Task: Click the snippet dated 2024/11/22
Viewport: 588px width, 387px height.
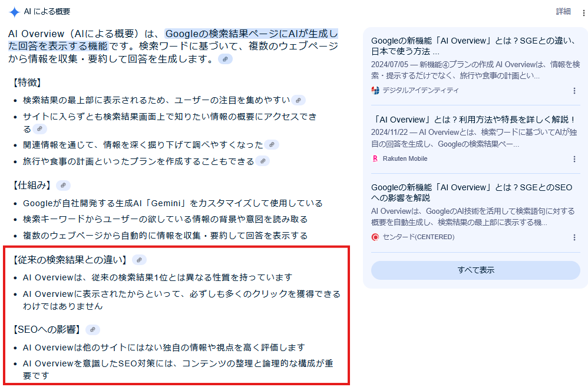Action: [474, 138]
